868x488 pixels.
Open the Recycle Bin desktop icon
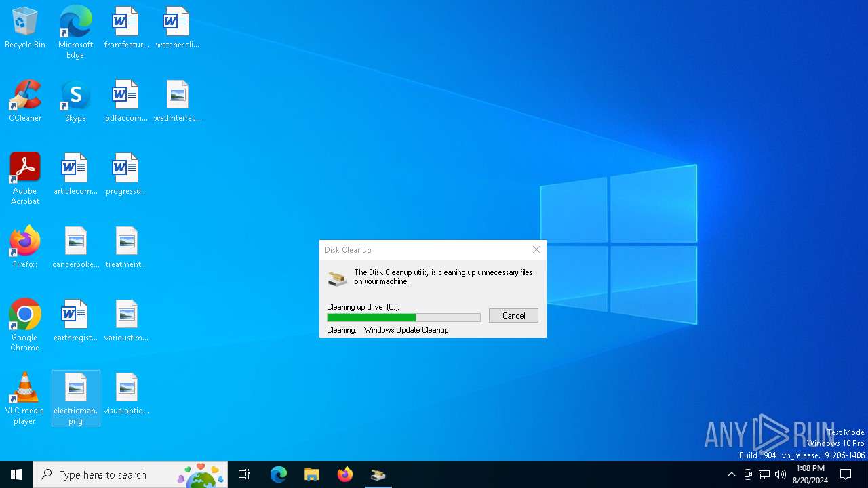[25, 28]
